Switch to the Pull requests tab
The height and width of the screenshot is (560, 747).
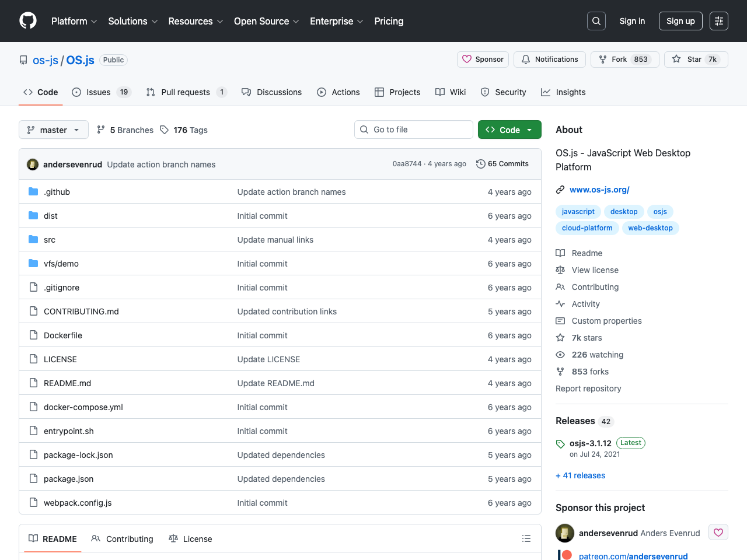click(x=186, y=92)
